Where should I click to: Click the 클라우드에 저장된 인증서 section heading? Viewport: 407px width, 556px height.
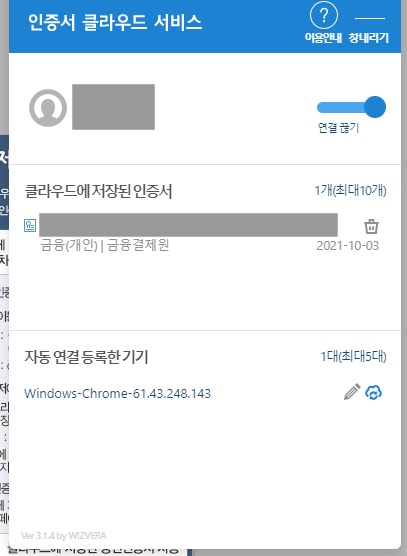(x=98, y=191)
